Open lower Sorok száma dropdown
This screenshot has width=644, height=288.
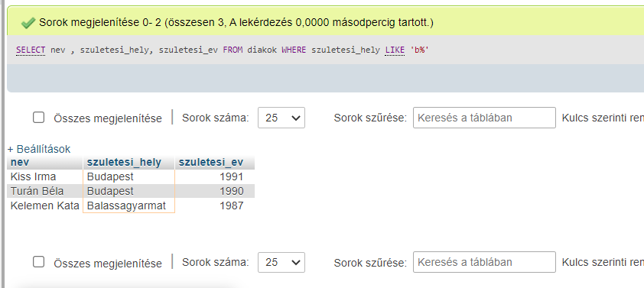(x=281, y=262)
